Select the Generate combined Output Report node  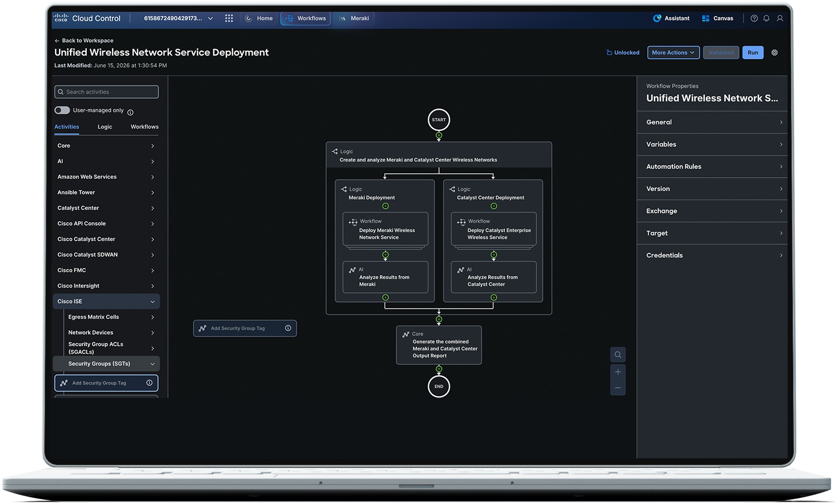coord(439,345)
